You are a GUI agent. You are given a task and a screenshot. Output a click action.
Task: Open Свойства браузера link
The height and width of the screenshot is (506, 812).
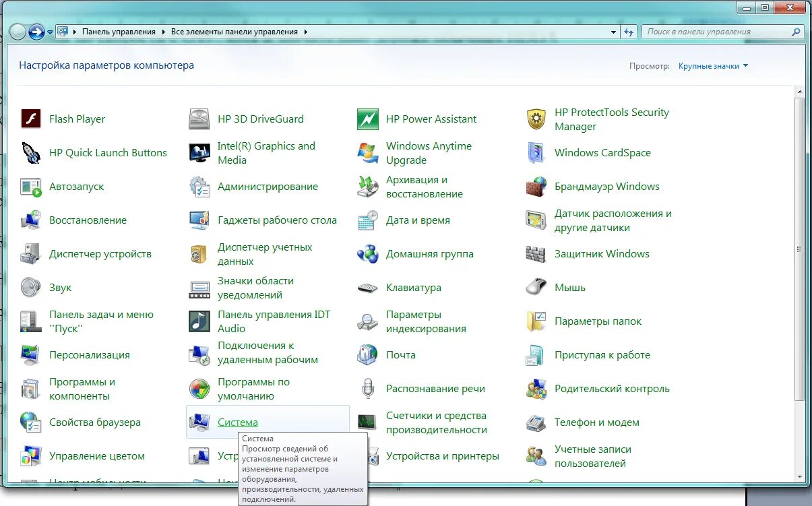pos(95,422)
